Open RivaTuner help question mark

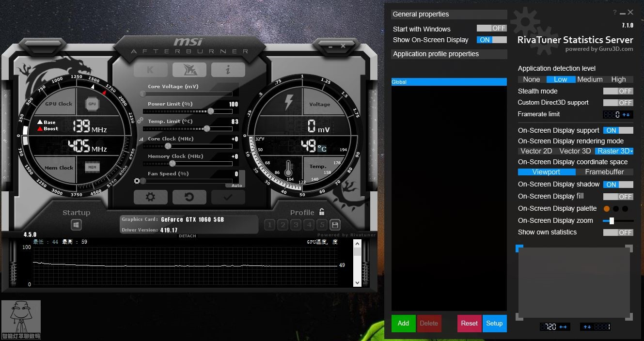[x=615, y=13]
